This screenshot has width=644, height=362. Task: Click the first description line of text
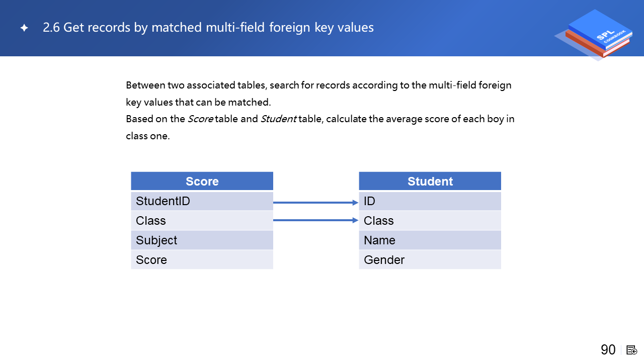click(318, 85)
